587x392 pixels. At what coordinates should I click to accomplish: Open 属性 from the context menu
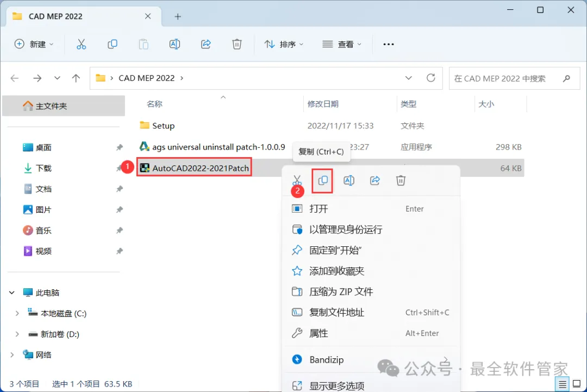(x=371, y=333)
